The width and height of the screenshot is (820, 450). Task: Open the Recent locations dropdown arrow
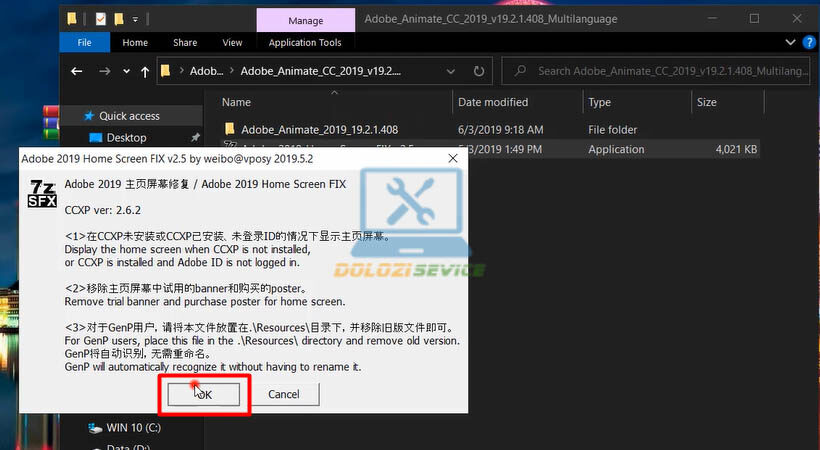point(125,71)
